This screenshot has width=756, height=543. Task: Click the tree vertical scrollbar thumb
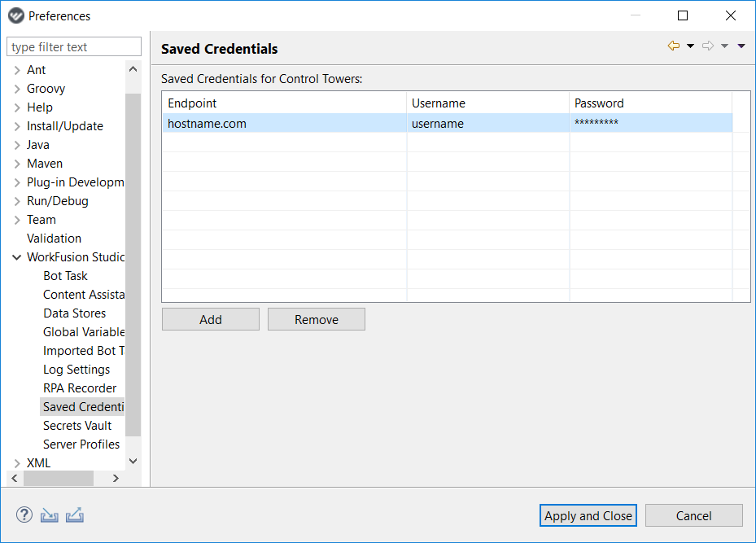pyautogui.click(x=133, y=265)
